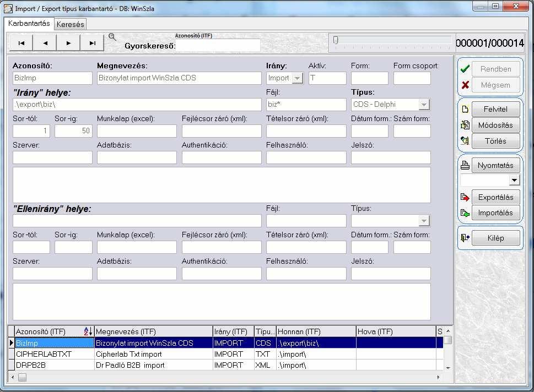Click the Form csoport input field
Viewport: 534px width, 392px height.
point(412,78)
